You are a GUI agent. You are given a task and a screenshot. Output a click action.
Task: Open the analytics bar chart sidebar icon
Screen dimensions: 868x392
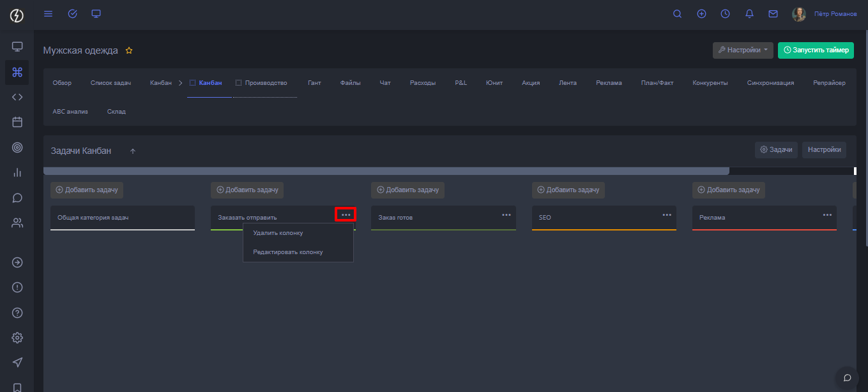pos(17,172)
